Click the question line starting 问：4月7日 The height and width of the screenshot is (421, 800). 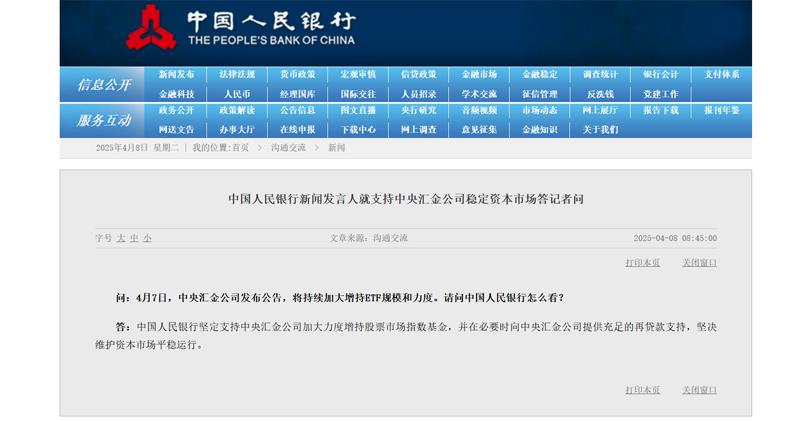(x=340, y=298)
